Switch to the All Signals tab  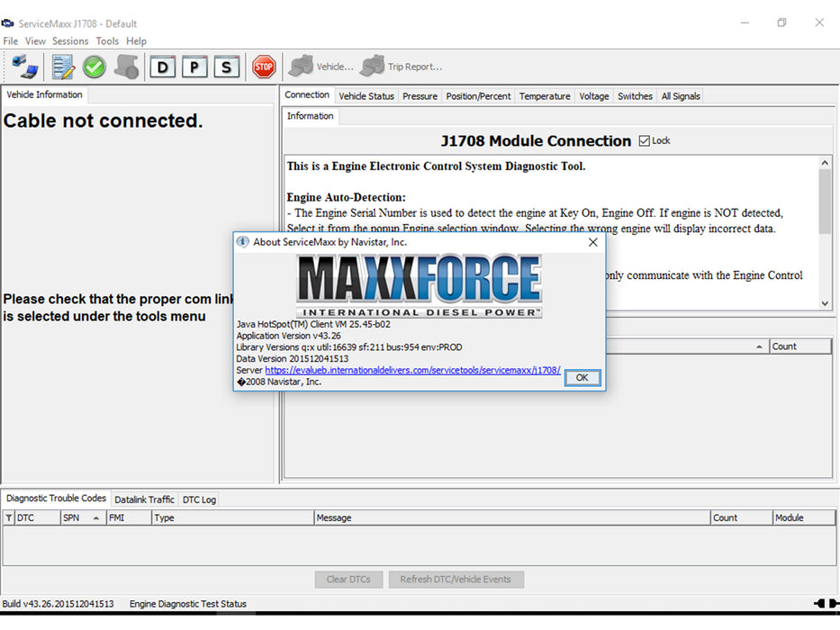coord(681,96)
